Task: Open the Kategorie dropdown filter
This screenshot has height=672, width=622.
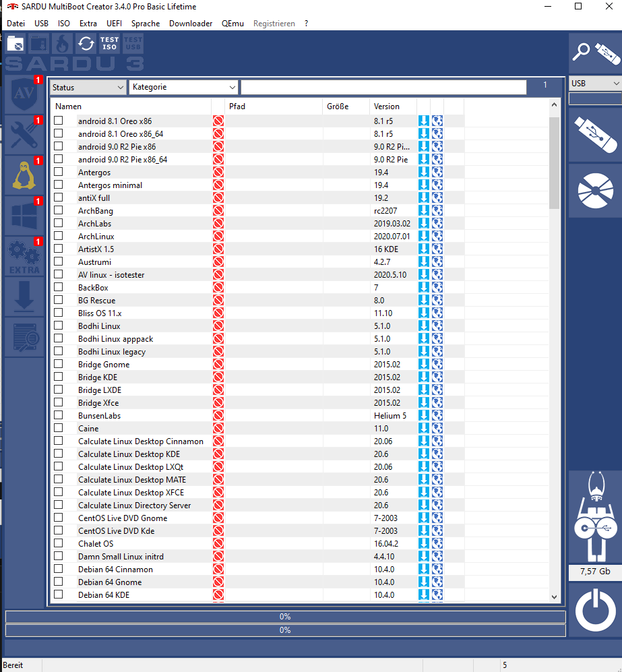Action: 183,88
